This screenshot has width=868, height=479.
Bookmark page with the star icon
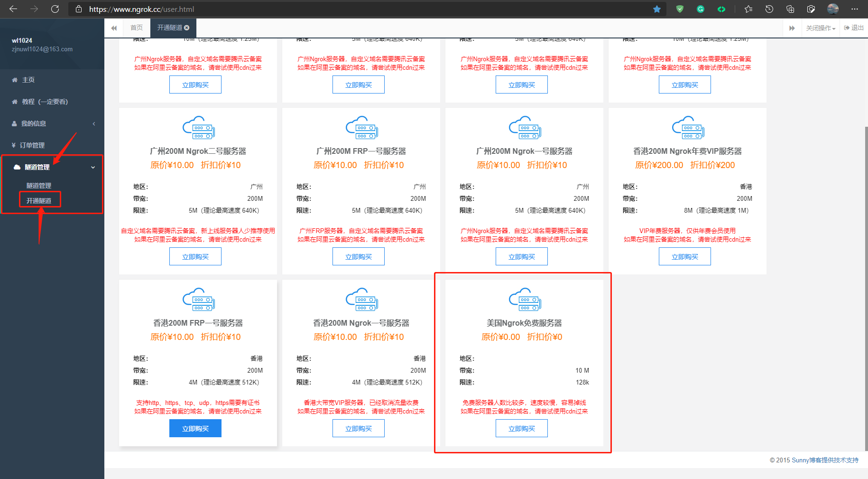pyautogui.click(x=657, y=9)
